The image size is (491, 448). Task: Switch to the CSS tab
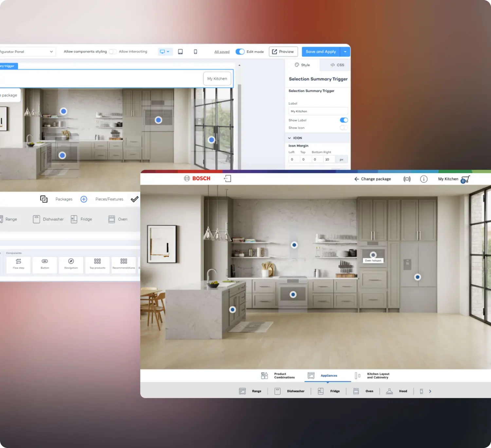(x=337, y=65)
